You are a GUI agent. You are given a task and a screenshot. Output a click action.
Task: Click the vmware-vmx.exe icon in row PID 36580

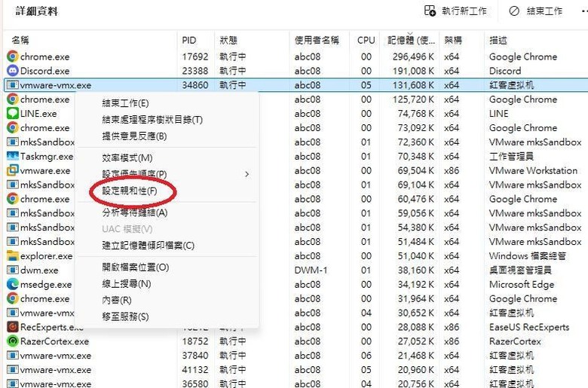pos(12,383)
